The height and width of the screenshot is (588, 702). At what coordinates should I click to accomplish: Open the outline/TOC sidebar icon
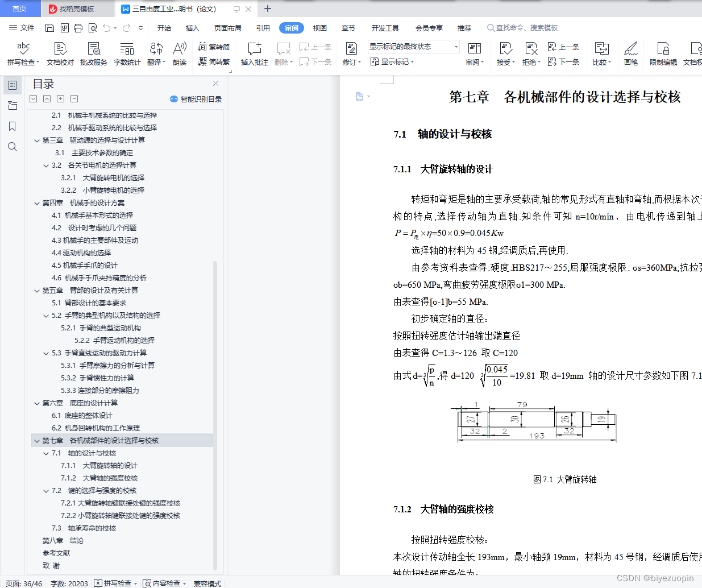tap(13, 85)
